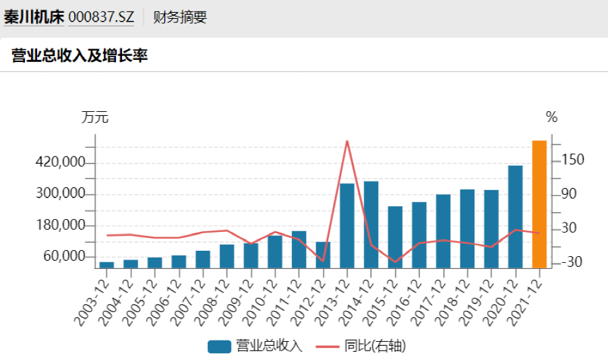
Task: Select the 2020-12 revenue bar
Action: [516, 216]
